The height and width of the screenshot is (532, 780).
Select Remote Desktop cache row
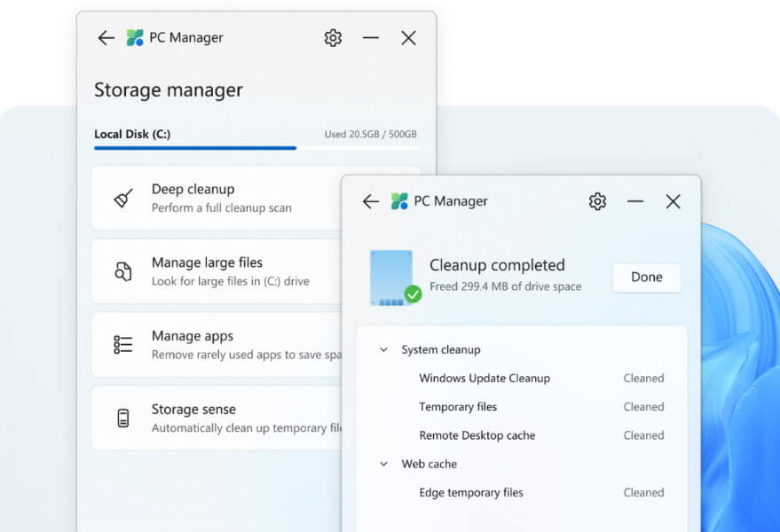[x=541, y=435]
